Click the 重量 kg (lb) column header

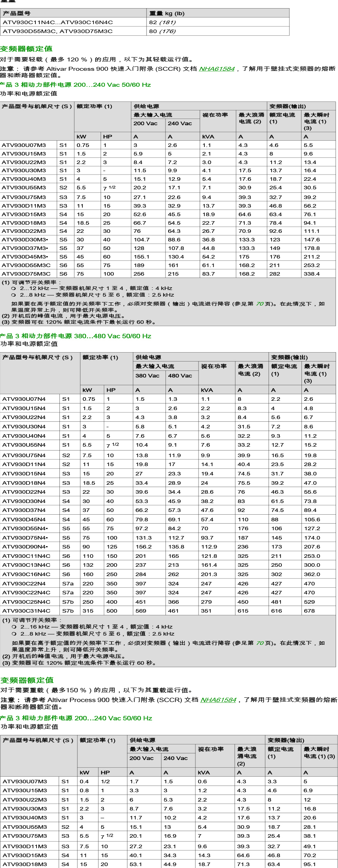pyautogui.click(x=167, y=13)
